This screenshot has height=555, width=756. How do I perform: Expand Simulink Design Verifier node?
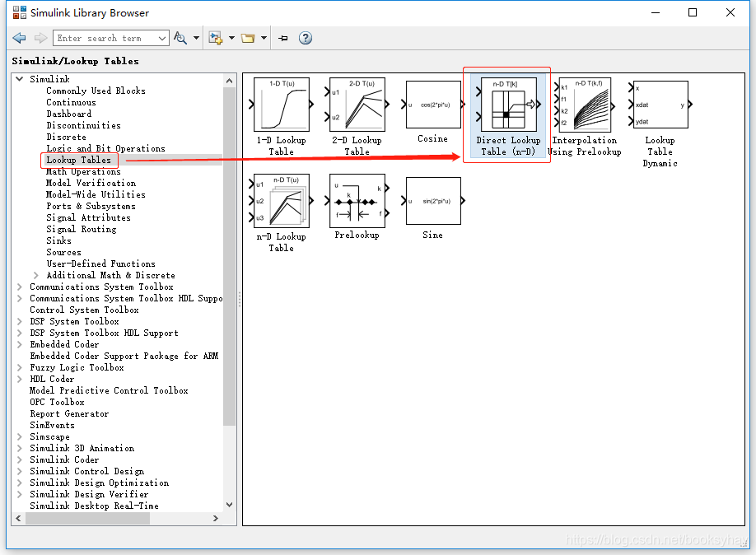19,494
